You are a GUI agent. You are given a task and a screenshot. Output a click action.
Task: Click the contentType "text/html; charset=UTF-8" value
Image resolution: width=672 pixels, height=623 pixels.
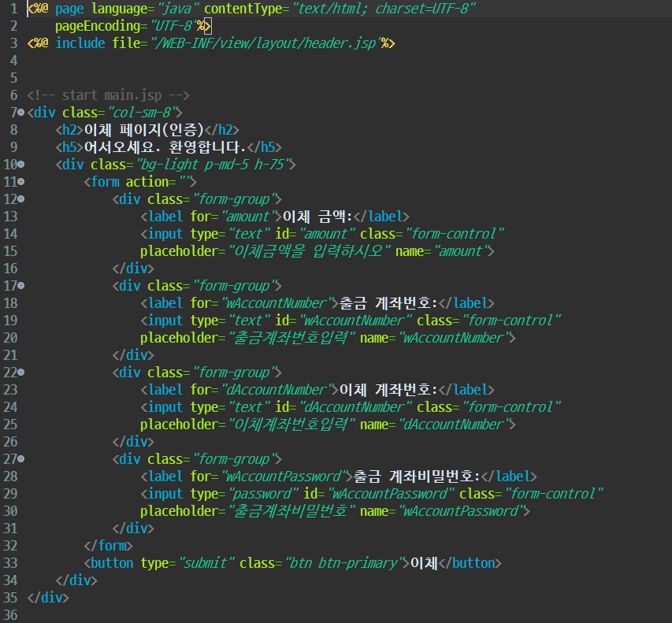(x=384, y=9)
